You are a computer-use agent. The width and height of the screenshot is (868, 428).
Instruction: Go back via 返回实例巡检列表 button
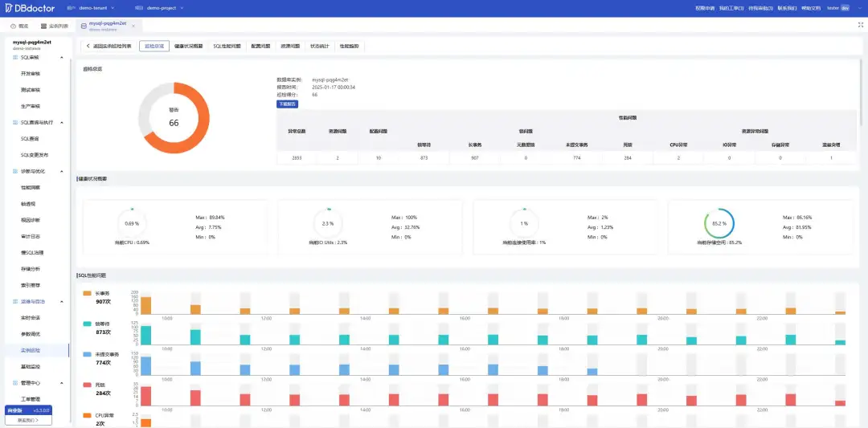coord(108,46)
